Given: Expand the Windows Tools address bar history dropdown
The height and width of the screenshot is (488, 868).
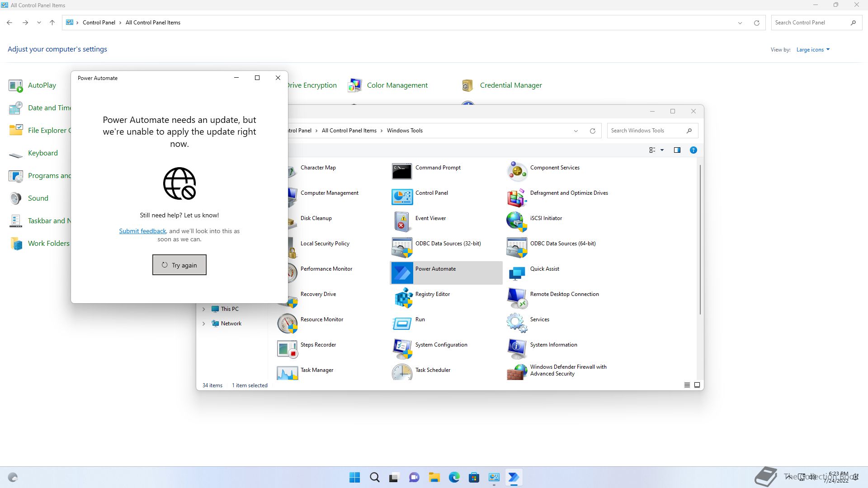Looking at the screenshot, I should [x=576, y=131].
